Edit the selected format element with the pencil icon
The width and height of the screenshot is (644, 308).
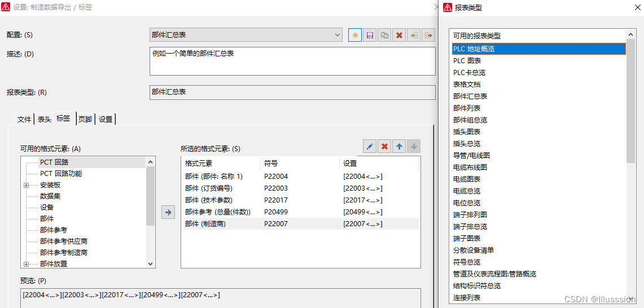click(370, 147)
